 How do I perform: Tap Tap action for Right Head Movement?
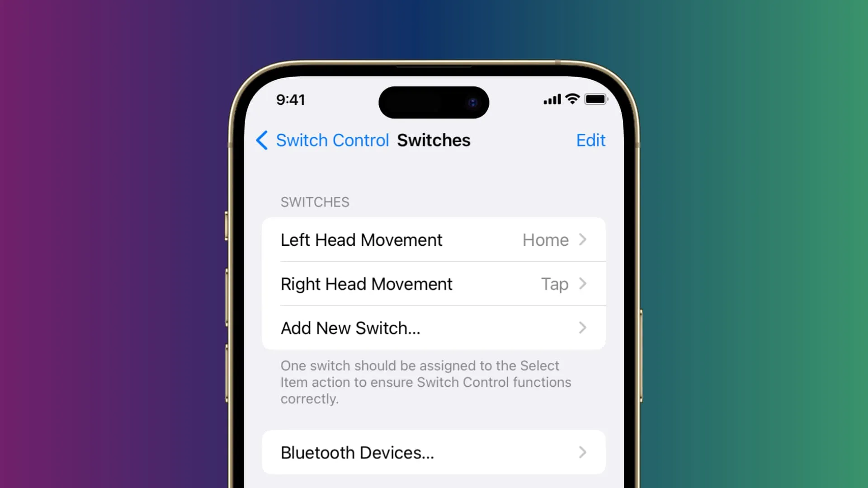pyautogui.click(x=554, y=284)
